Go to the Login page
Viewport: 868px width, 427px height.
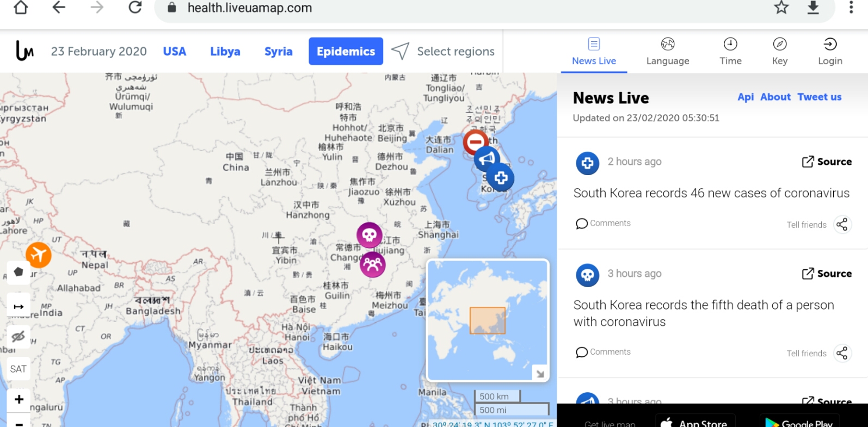pyautogui.click(x=830, y=52)
